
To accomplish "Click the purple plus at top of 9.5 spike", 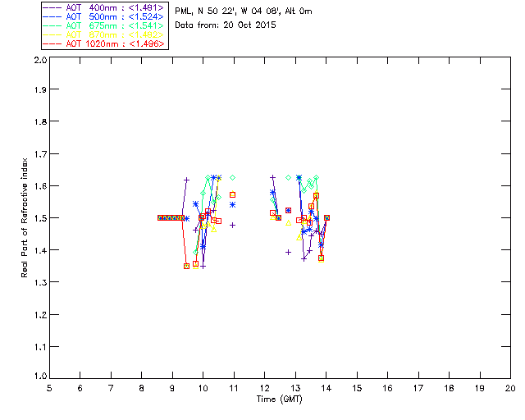I will [187, 180].
